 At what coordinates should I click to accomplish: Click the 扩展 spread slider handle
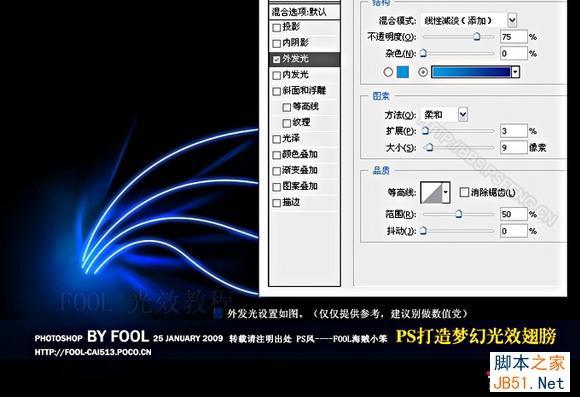point(426,130)
